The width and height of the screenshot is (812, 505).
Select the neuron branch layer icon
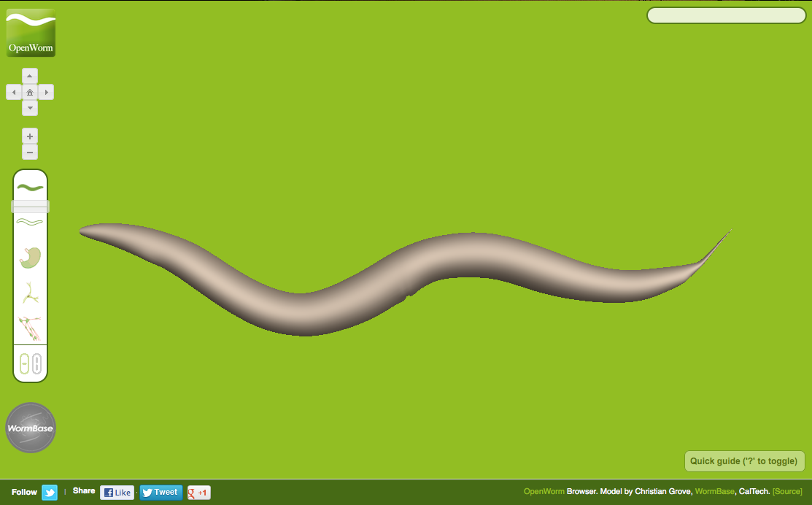coord(30,291)
